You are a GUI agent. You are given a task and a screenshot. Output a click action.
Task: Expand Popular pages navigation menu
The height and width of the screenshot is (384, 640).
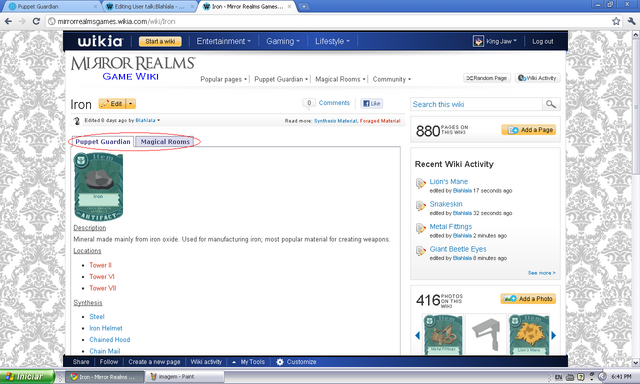tap(224, 79)
